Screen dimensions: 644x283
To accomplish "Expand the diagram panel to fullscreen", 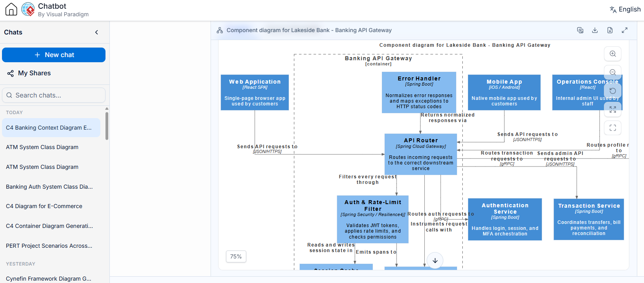I will 625,30.
